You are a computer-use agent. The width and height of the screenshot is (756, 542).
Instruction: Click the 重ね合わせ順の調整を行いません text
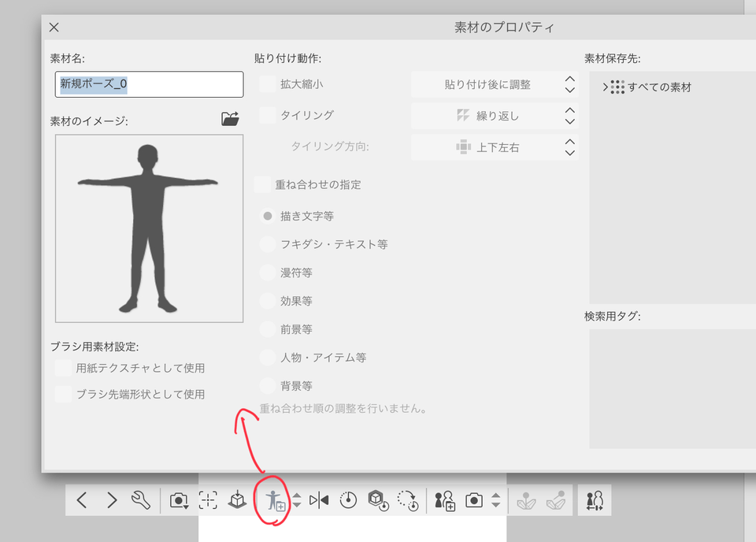point(343,409)
